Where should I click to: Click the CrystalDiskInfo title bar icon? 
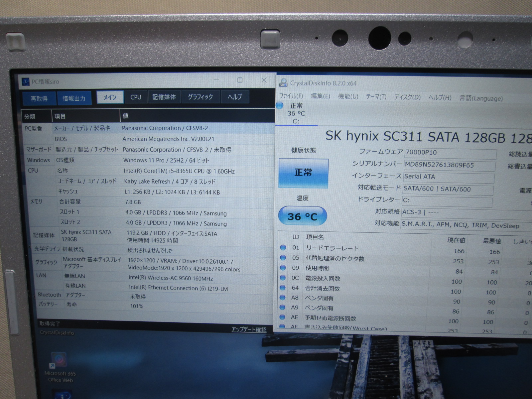283,83
